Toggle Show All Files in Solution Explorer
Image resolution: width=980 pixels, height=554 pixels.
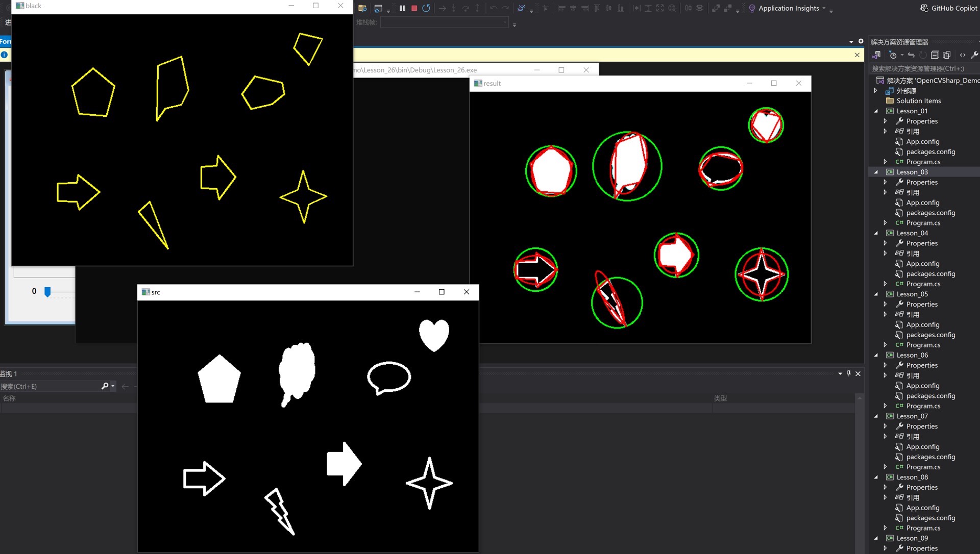pyautogui.click(x=947, y=55)
